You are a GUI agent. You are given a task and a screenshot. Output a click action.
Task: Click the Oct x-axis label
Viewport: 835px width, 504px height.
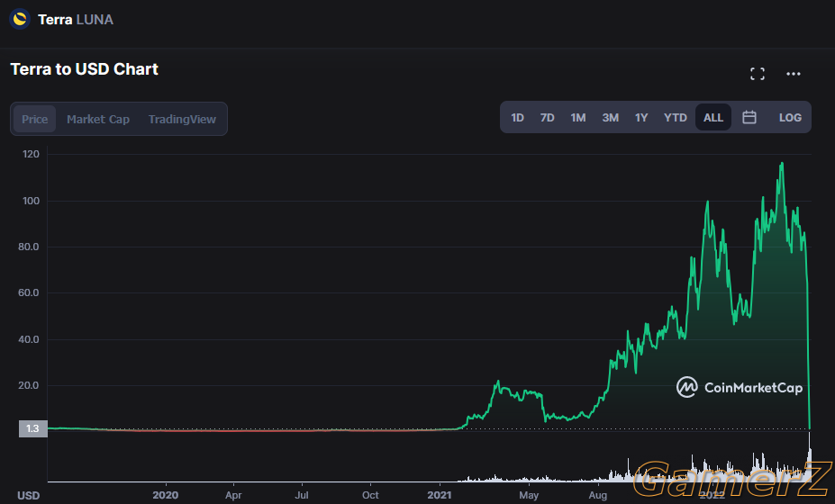pyautogui.click(x=370, y=495)
